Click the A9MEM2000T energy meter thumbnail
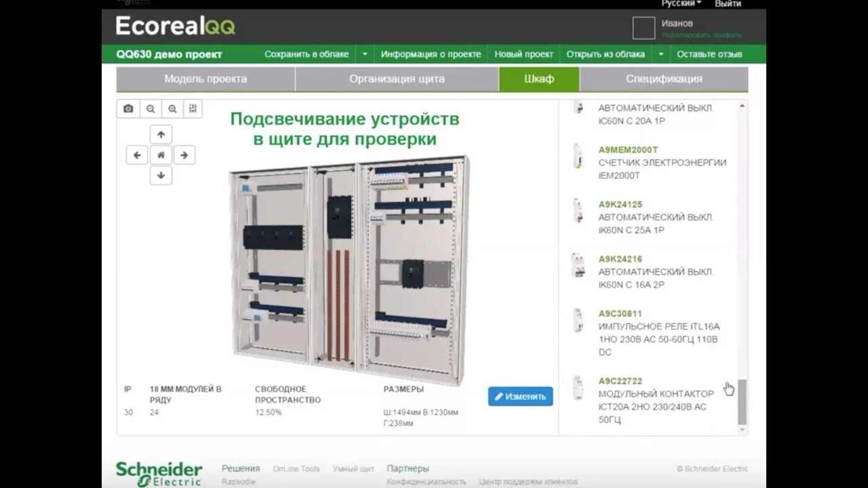This screenshot has width=868, height=488. coord(578,156)
